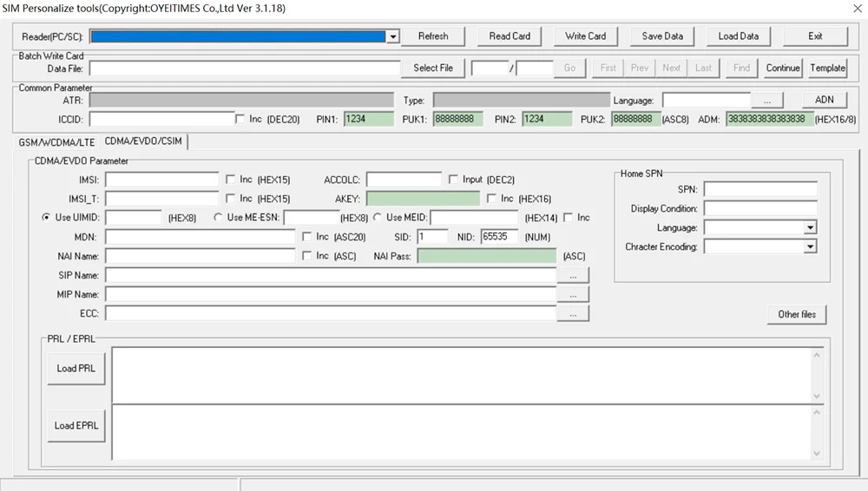Click into the IMSI input field
The image size is (868, 491).
click(x=161, y=180)
